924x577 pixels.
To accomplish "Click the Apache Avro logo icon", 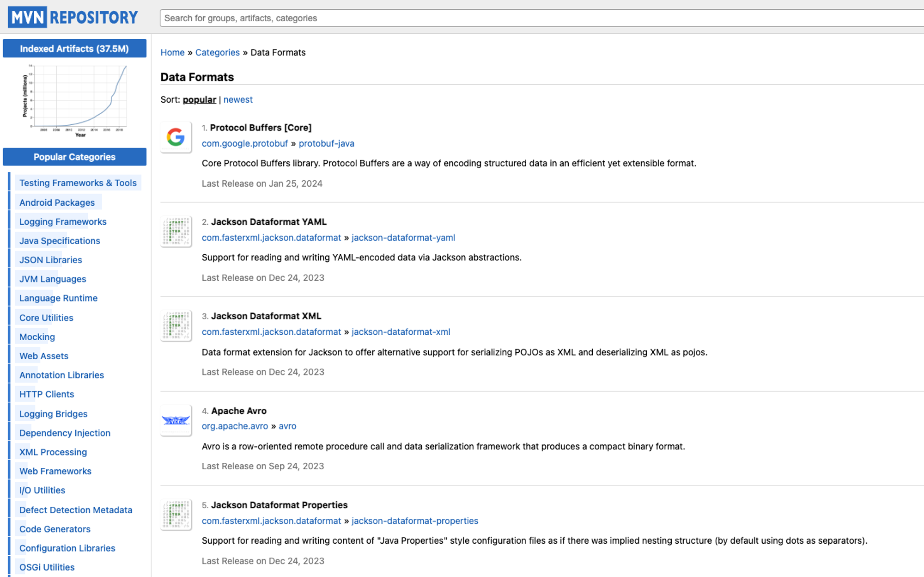I will (x=176, y=420).
